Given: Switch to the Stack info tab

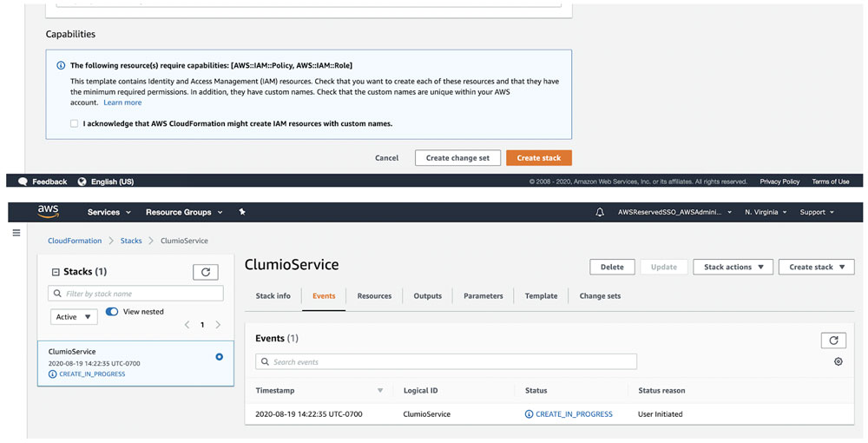Looking at the screenshot, I should point(273,295).
